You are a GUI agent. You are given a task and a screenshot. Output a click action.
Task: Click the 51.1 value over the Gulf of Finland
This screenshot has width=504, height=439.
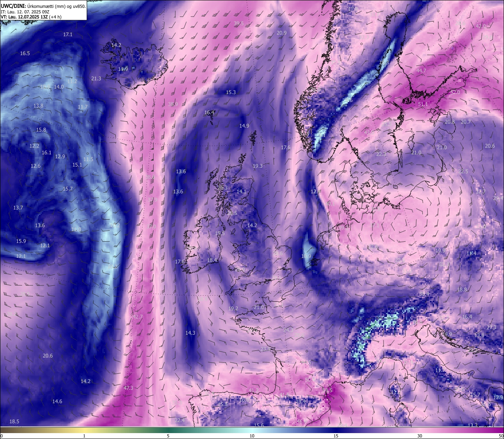pyautogui.click(x=422, y=104)
